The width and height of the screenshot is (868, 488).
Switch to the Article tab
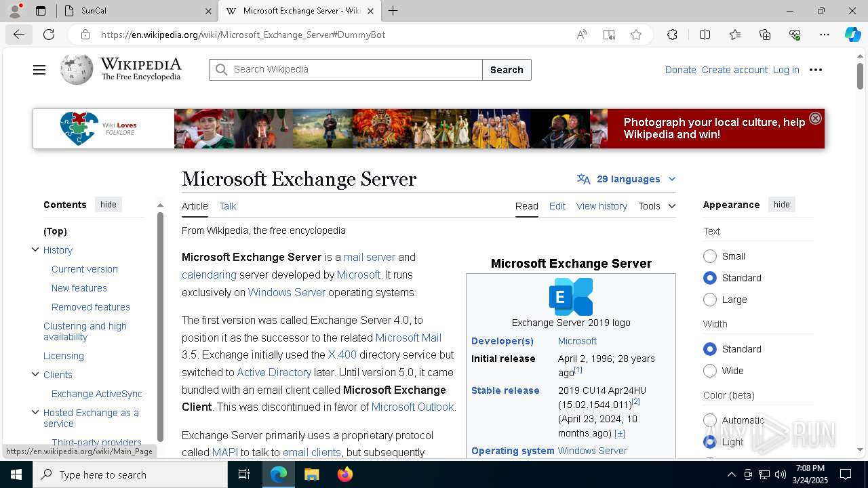tap(195, 206)
